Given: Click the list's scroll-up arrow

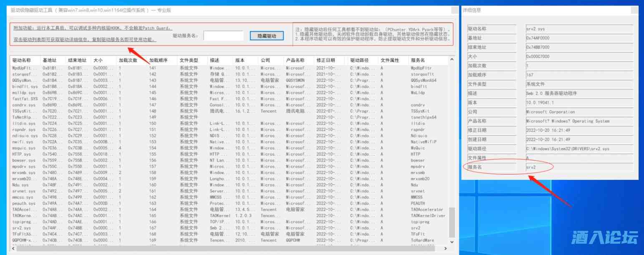Looking at the screenshot, I should (452, 61).
